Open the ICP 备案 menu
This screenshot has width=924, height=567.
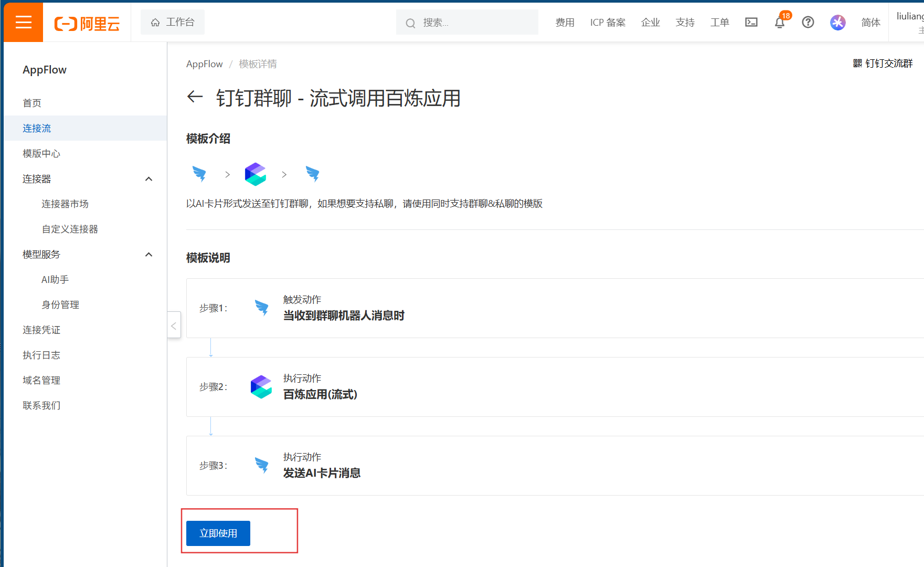(x=608, y=23)
